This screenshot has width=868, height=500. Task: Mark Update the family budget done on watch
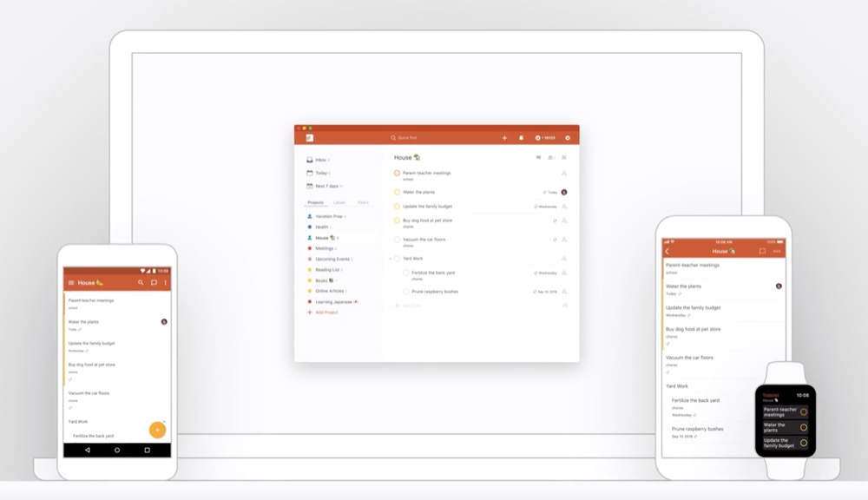coord(804,443)
